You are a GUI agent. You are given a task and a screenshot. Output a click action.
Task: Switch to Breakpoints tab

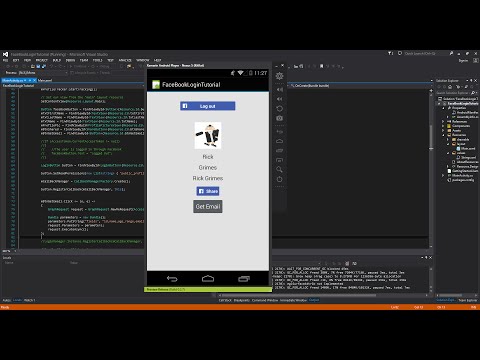click(242, 300)
